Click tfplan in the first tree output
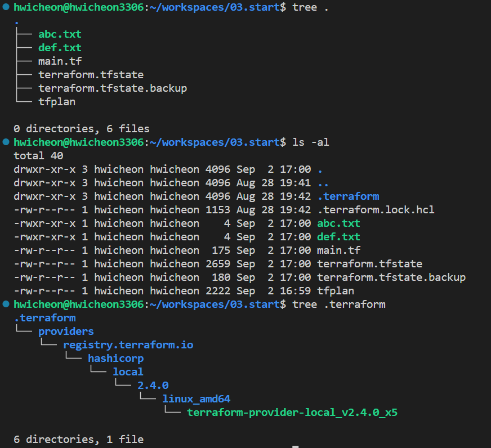The image size is (491, 448). [57, 102]
